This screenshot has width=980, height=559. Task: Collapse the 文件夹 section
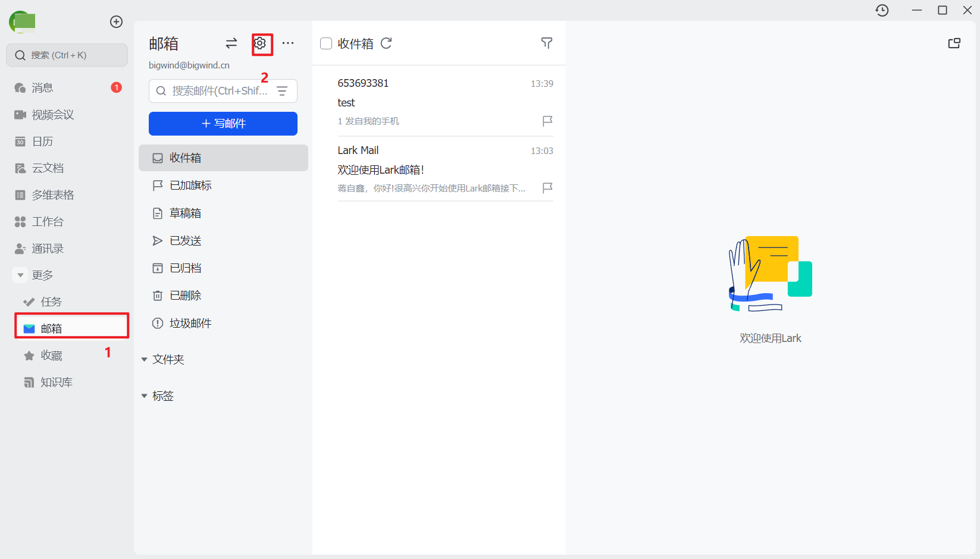coord(144,359)
